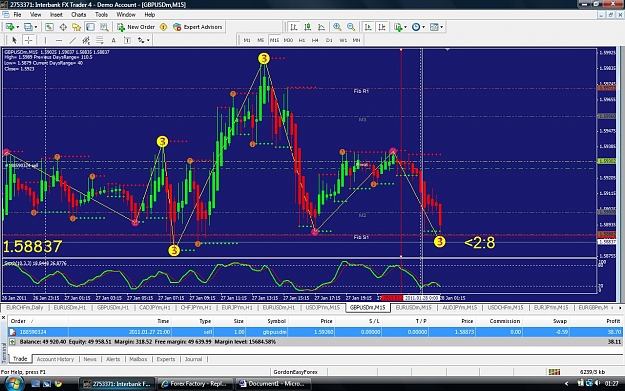The height and width of the screenshot is (391, 625).
Task: Select the arrows drawing tool icon
Action: pyautogui.click(x=141, y=40)
